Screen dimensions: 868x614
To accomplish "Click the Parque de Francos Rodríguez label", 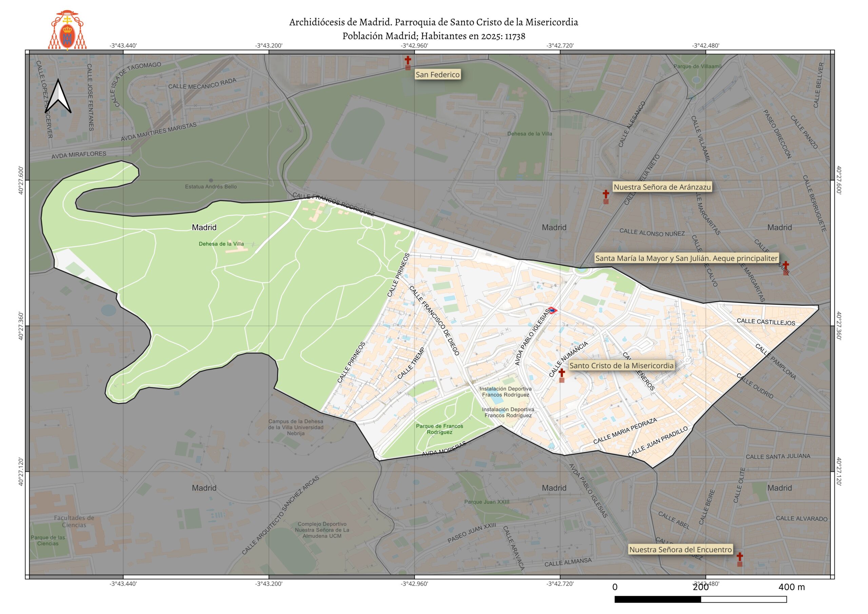I will (439, 429).
